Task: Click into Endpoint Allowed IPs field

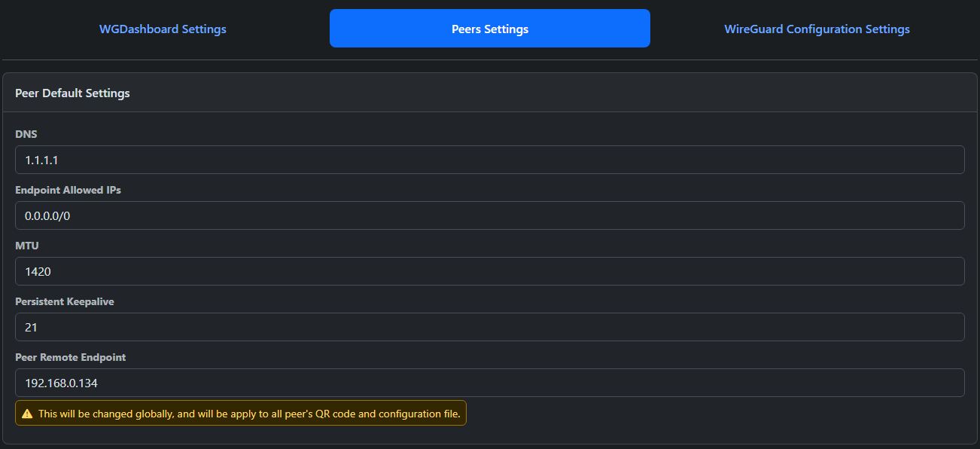Action: [489, 215]
